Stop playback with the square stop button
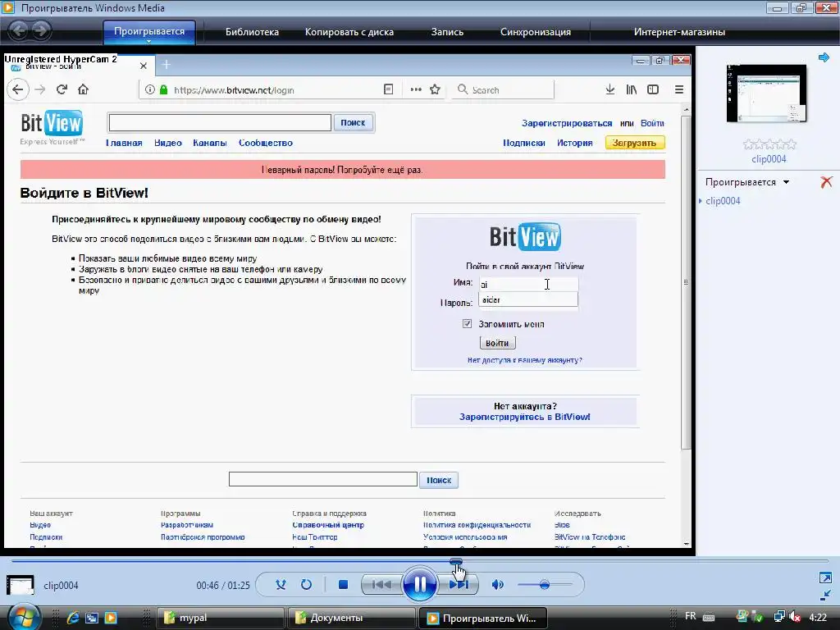Image resolution: width=840 pixels, height=630 pixels. [343, 584]
